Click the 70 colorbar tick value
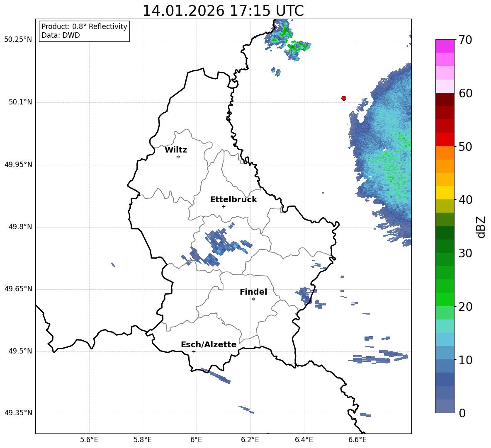The image size is (491, 448). pyautogui.click(x=465, y=40)
